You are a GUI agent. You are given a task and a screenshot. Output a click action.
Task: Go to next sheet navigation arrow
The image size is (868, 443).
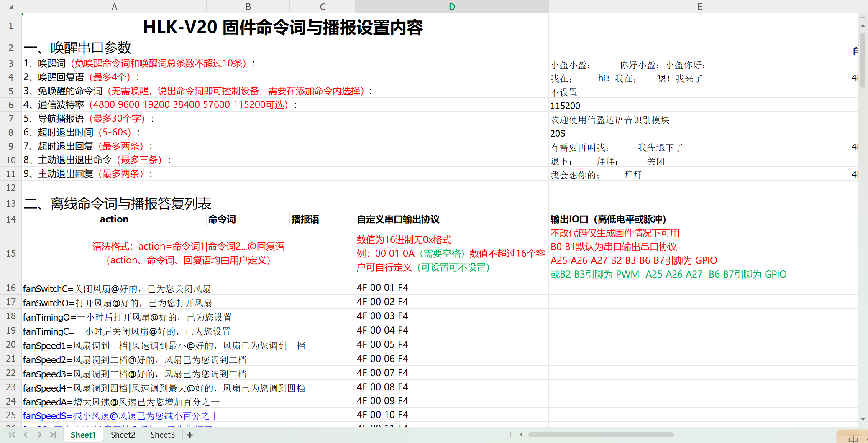[x=39, y=435]
